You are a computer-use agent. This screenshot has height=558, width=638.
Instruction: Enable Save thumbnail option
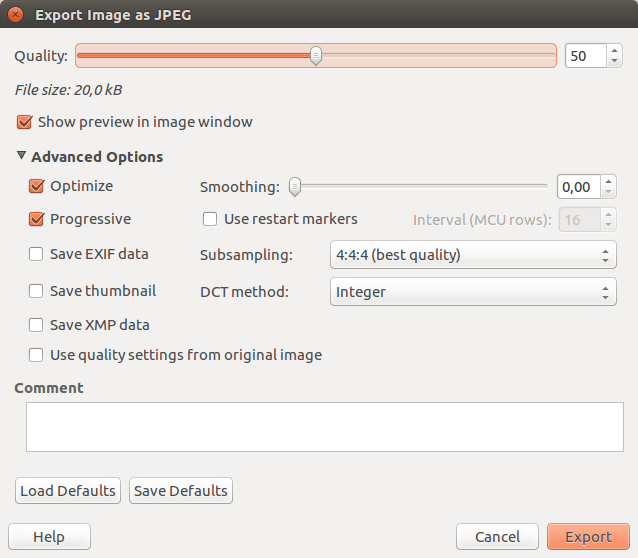click(37, 292)
